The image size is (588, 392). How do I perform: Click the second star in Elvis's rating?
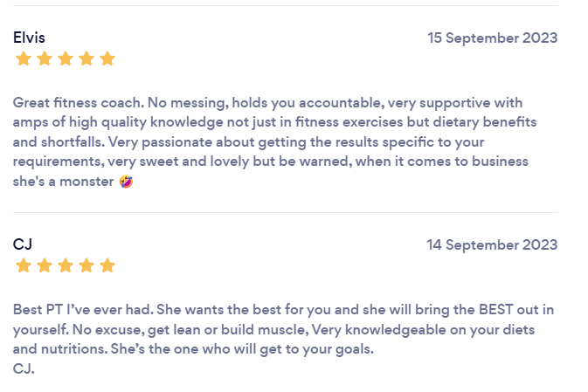[45, 59]
